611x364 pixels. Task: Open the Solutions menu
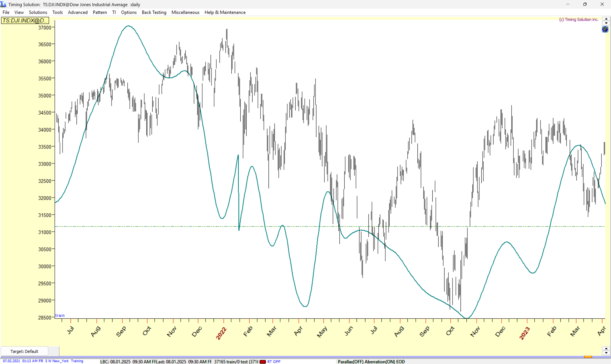tap(38, 12)
